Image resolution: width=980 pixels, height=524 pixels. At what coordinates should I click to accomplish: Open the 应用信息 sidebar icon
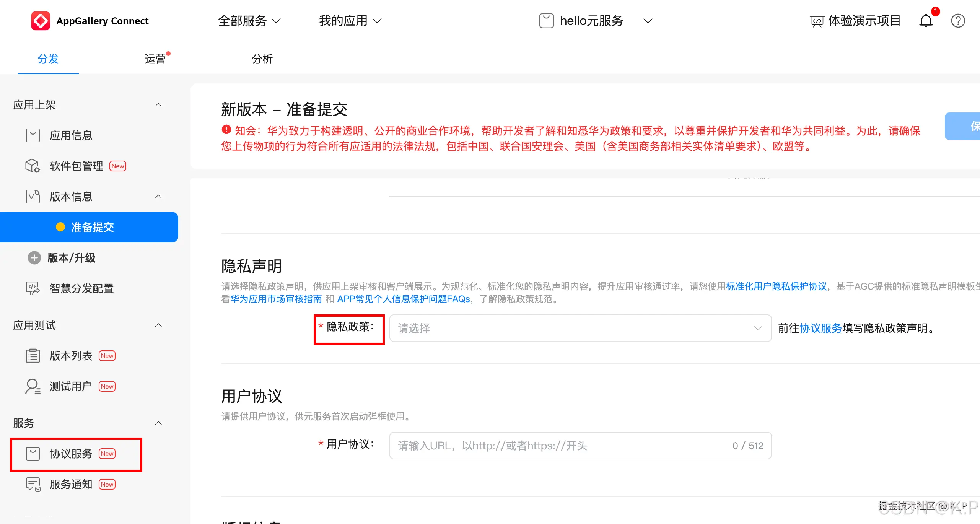coord(33,135)
